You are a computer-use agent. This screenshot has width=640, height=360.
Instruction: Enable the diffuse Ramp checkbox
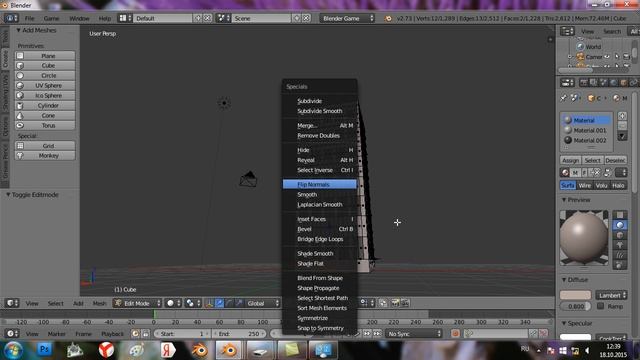(x=600, y=306)
